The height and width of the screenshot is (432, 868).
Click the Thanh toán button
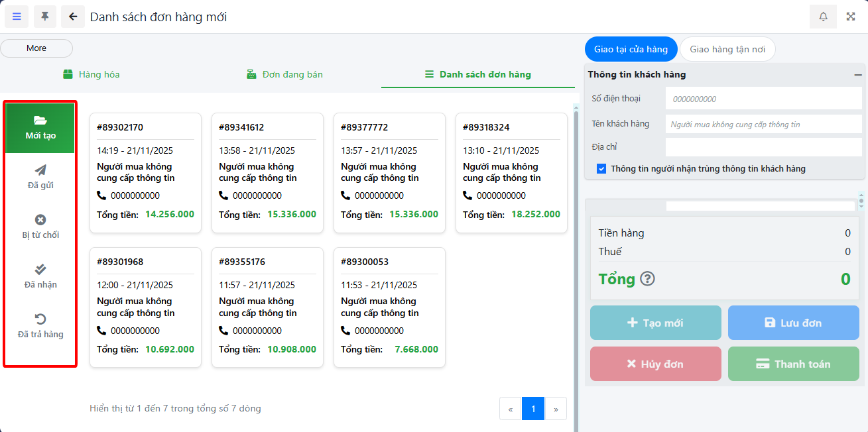793,364
